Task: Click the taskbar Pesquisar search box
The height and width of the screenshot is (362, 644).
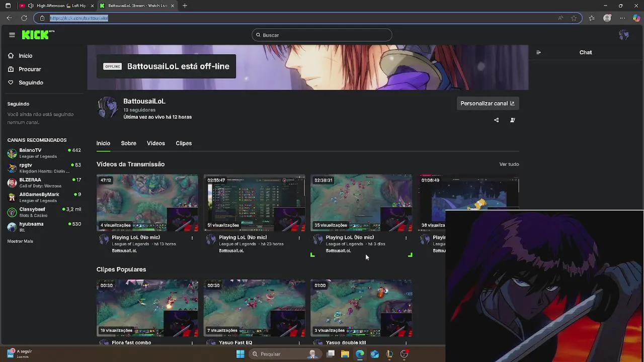Action: pyautogui.click(x=284, y=354)
